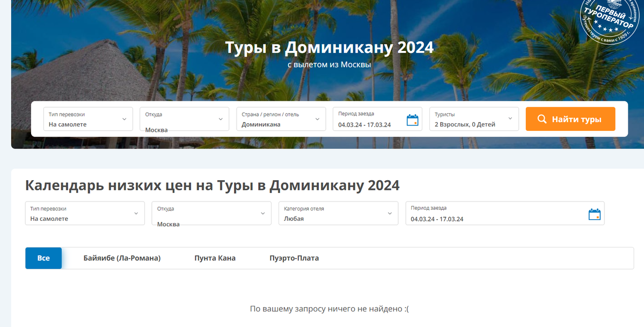
Task: Open the calendar icon in top search bar
Action: click(x=412, y=120)
